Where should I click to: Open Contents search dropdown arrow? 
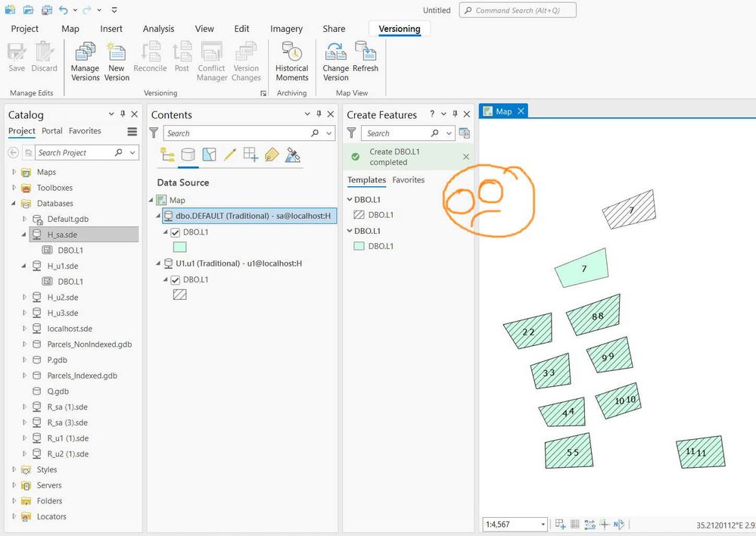(329, 133)
